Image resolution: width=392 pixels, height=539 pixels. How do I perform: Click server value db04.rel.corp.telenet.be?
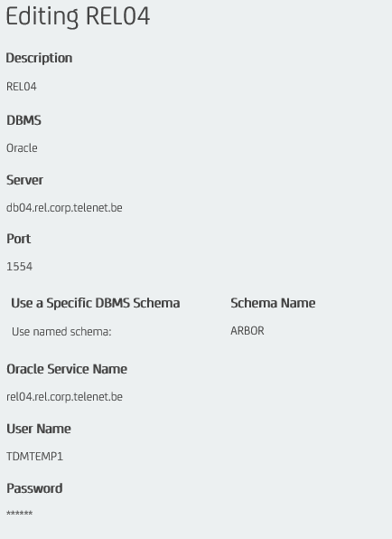click(64, 208)
